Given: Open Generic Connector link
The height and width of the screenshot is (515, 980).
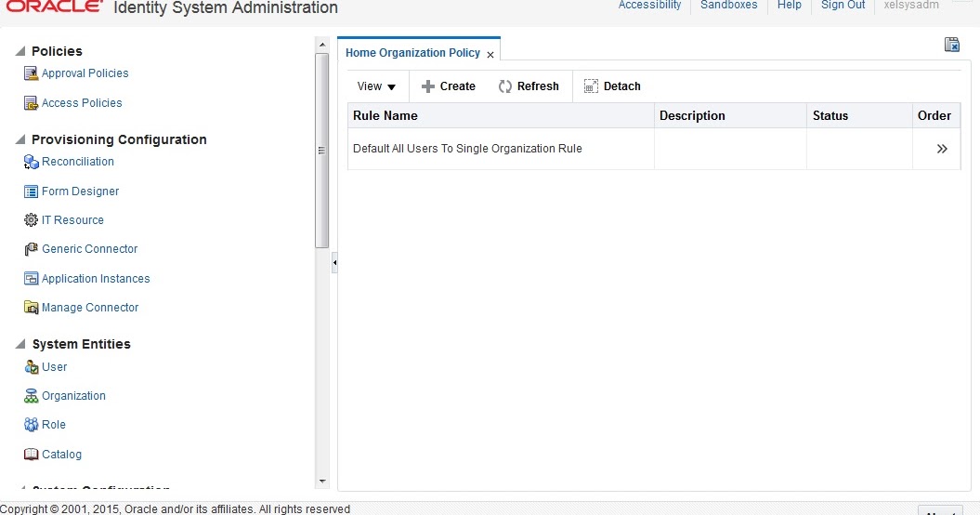Looking at the screenshot, I should coord(89,248).
